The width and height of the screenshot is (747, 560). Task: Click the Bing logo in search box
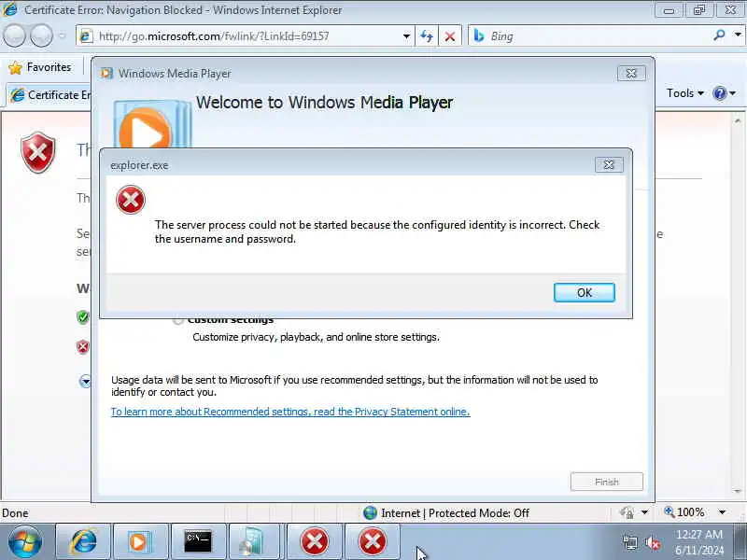pyautogui.click(x=479, y=35)
